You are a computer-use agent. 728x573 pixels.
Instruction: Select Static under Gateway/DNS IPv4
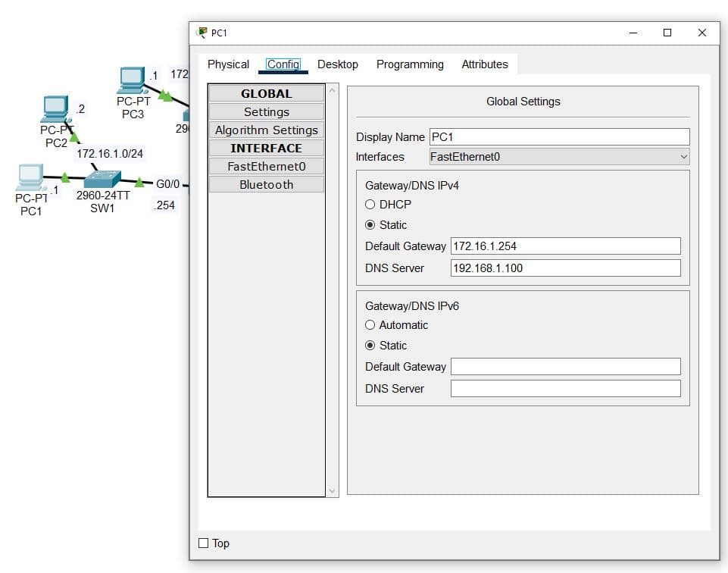click(x=370, y=225)
